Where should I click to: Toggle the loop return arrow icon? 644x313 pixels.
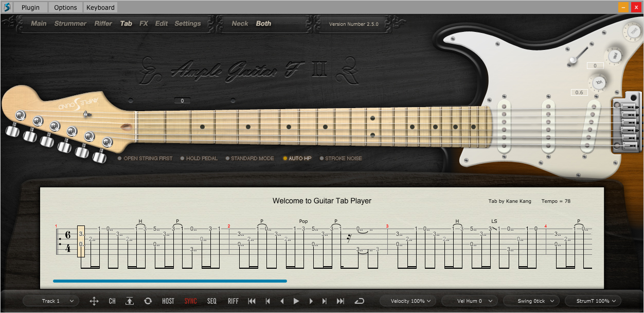coord(360,301)
